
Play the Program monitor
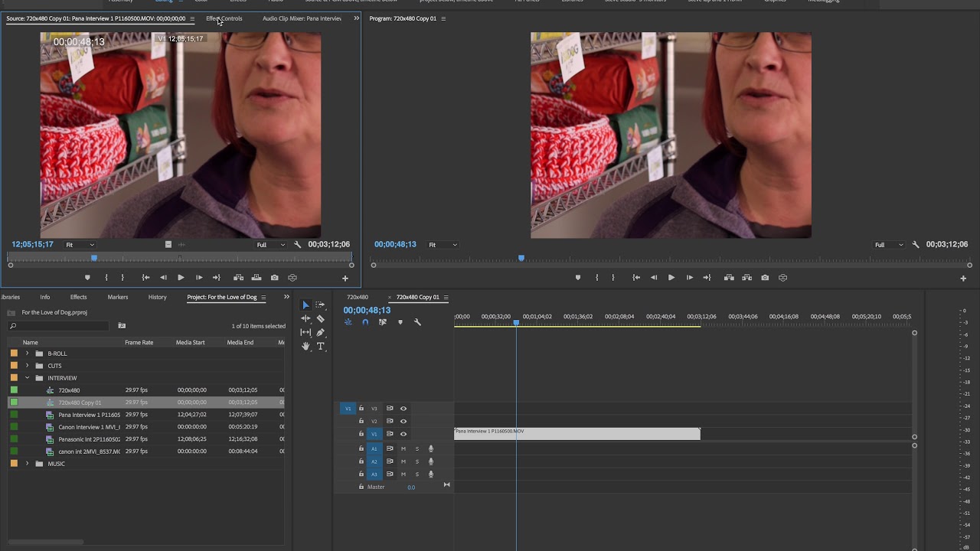671,278
